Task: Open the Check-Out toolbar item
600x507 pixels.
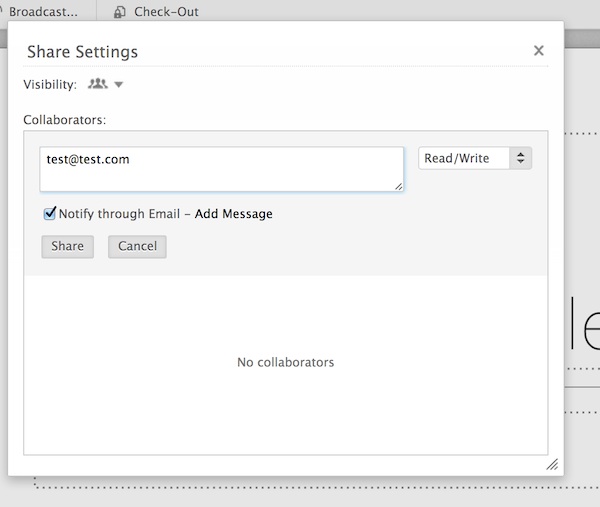Action: tap(156, 11)
